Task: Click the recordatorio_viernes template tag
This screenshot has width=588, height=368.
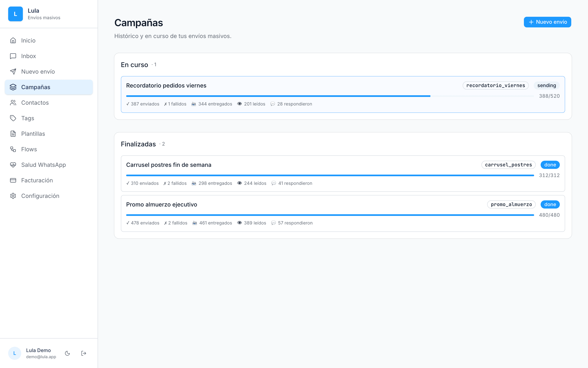Action: 496,85
